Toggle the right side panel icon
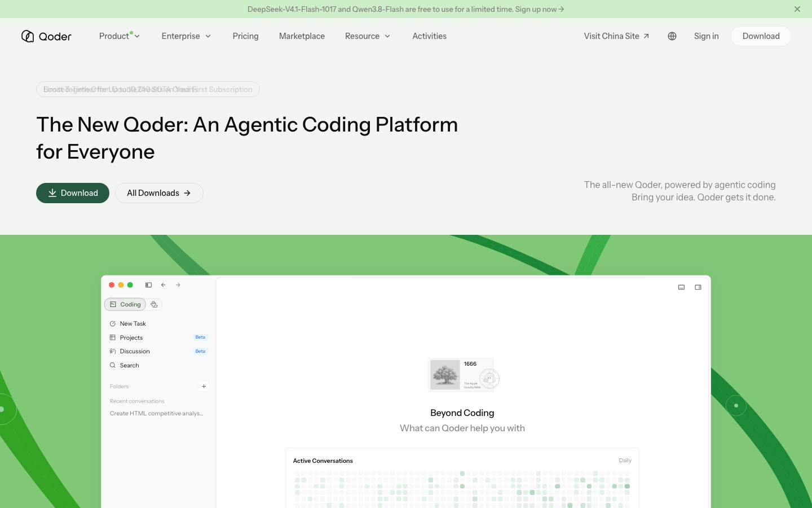The image size is (812, 508). pos(698,287)
